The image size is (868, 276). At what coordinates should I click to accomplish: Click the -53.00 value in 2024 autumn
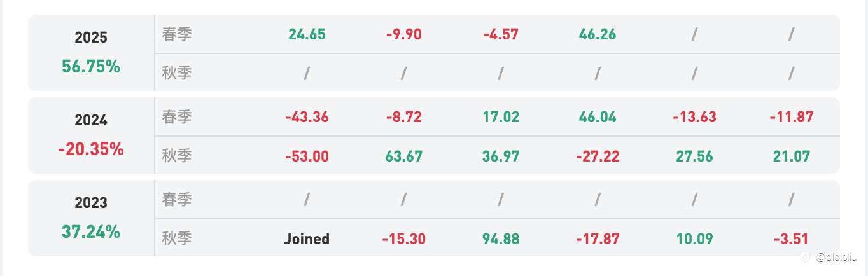click(x=307, y=156)
